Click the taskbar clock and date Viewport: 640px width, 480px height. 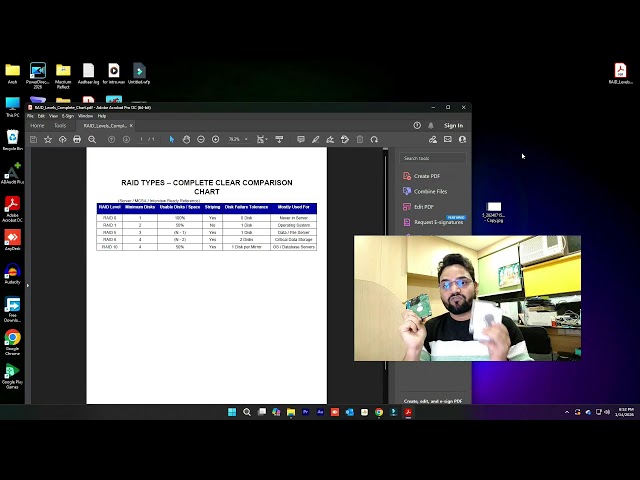click(x=626, y=412)
